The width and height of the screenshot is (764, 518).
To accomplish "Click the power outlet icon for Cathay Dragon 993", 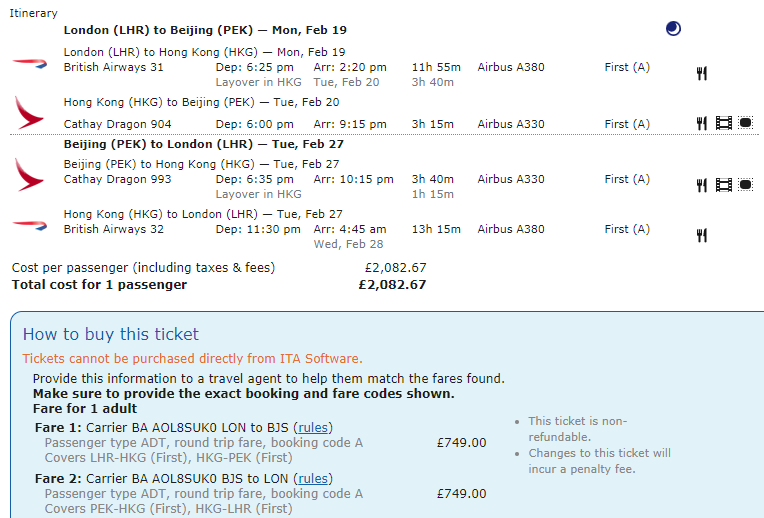I will [745, 185].
